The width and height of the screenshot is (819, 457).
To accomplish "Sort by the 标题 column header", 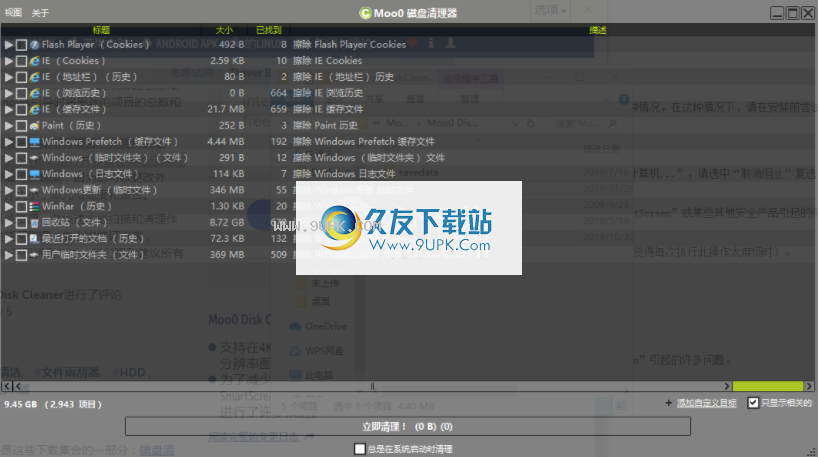I will tap(101, 30).
